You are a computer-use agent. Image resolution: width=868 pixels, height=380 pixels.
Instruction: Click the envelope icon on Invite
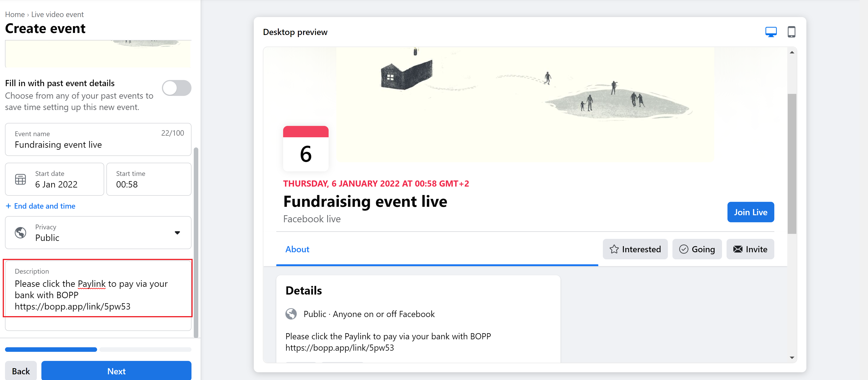click(x=738, y=249)
